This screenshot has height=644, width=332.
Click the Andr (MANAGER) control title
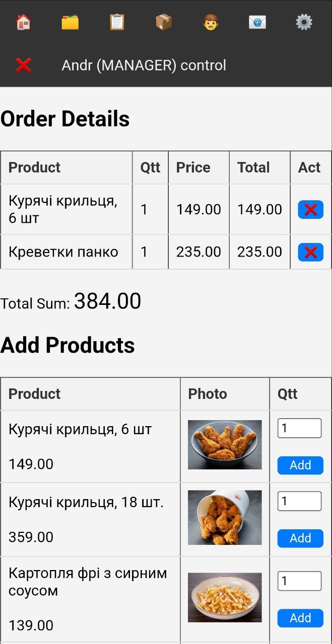(144, 65)
